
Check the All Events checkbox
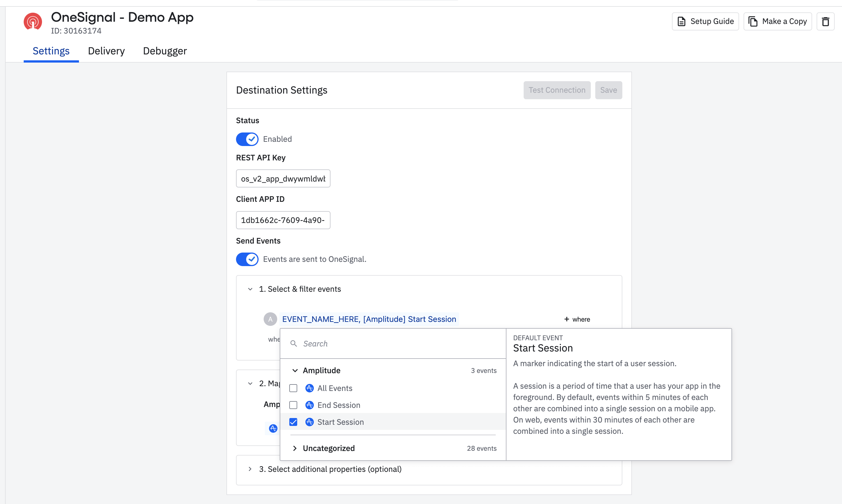293,388
